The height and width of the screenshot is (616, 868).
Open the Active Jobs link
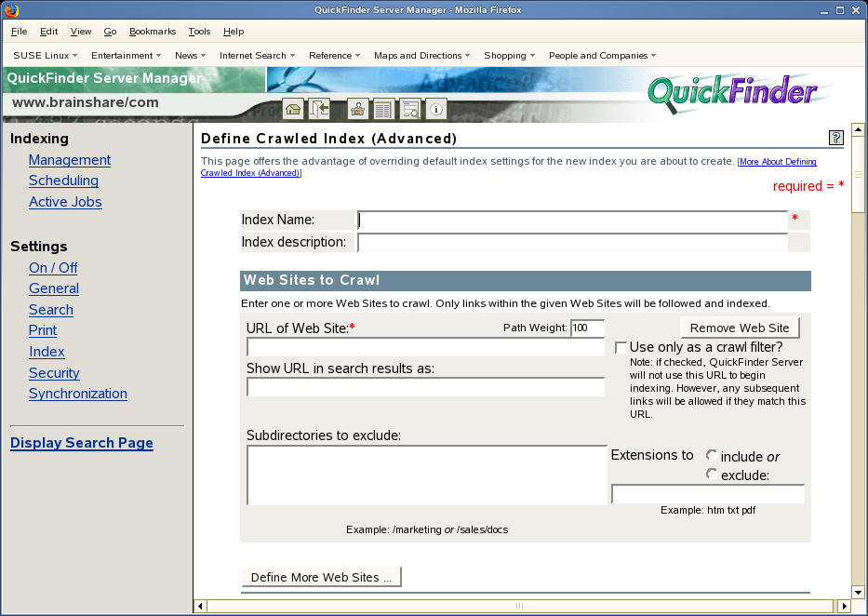pos(65,202)
